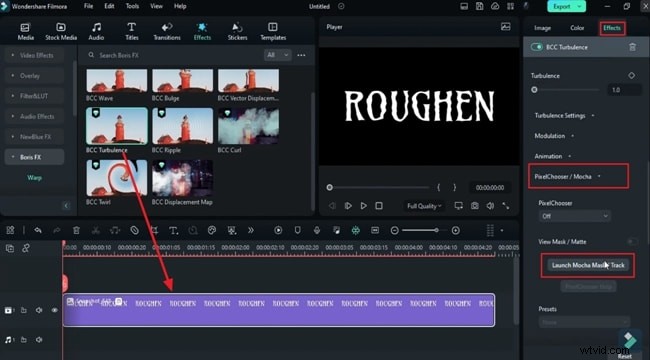
Task: Open the Titles tab
Action: coord(131,32)
